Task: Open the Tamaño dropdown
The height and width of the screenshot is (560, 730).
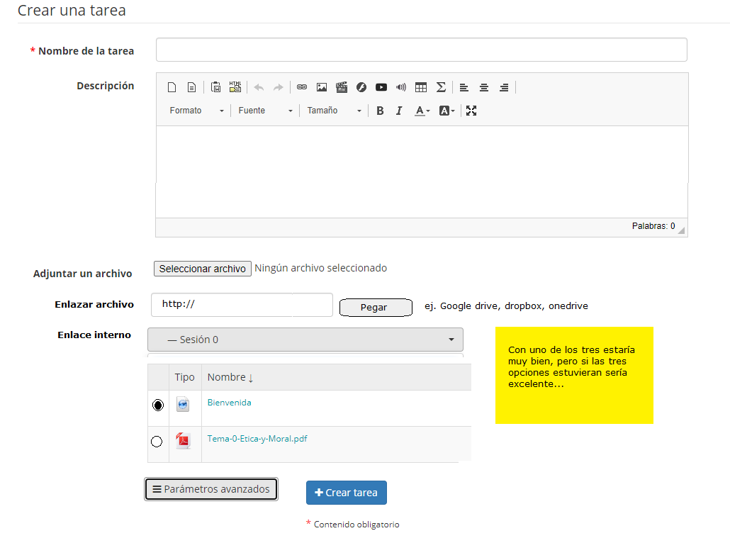Action: coord(334,111)
